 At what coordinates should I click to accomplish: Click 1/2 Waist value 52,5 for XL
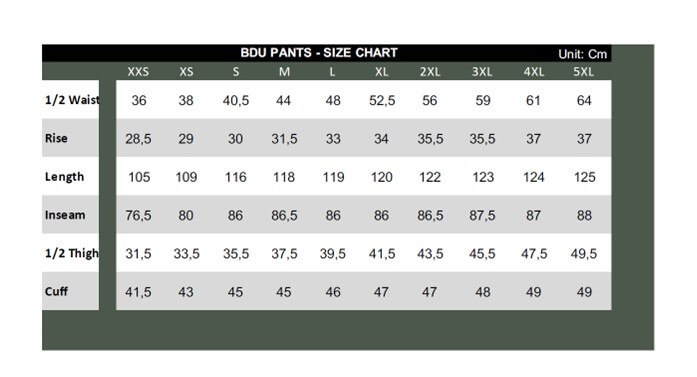382,100
